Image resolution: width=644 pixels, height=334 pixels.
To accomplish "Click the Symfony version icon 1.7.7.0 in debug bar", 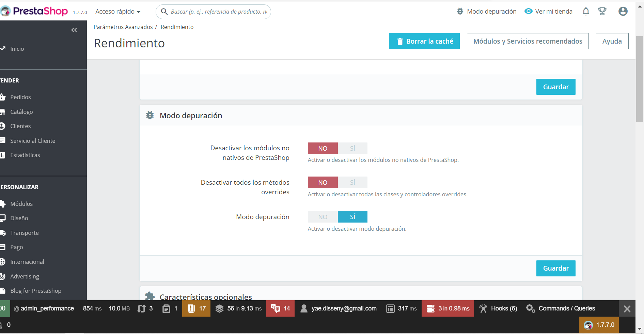I will (599, 325).
